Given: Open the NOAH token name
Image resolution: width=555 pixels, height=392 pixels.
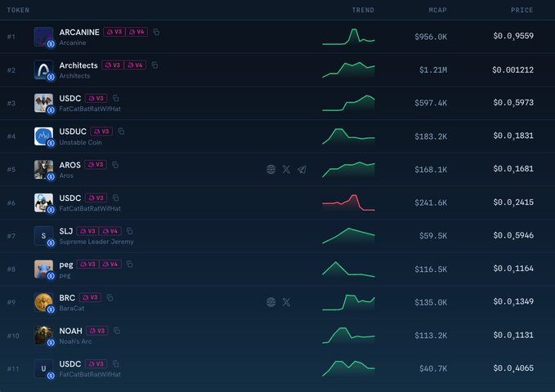Looking at the screenshot, I should pos(70,331).
